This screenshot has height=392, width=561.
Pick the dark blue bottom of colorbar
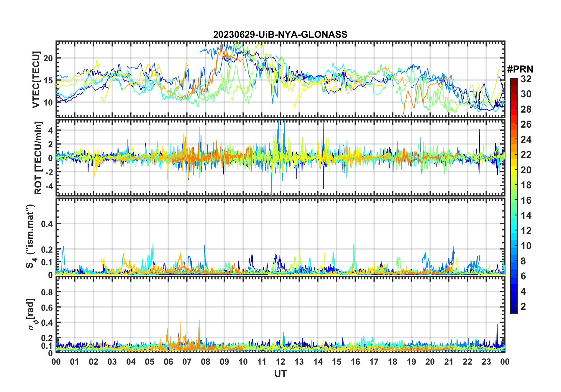tap(514, 310)
